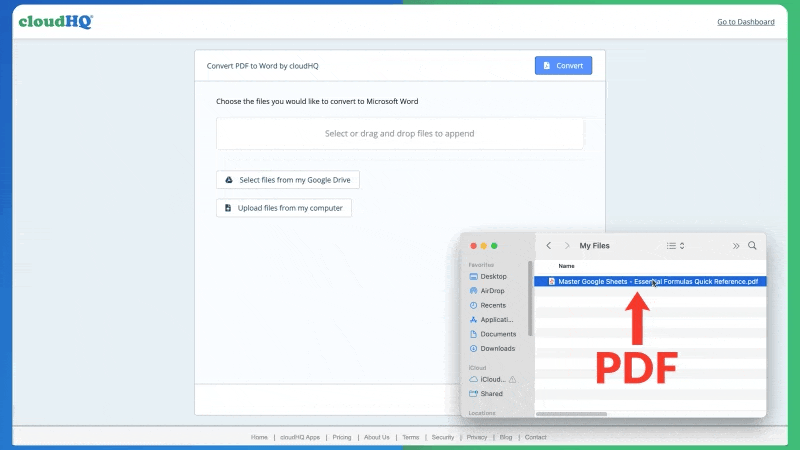
Task: Open the Go to Dashboard link
Action: pyautogui.click(x=745, y=22)
